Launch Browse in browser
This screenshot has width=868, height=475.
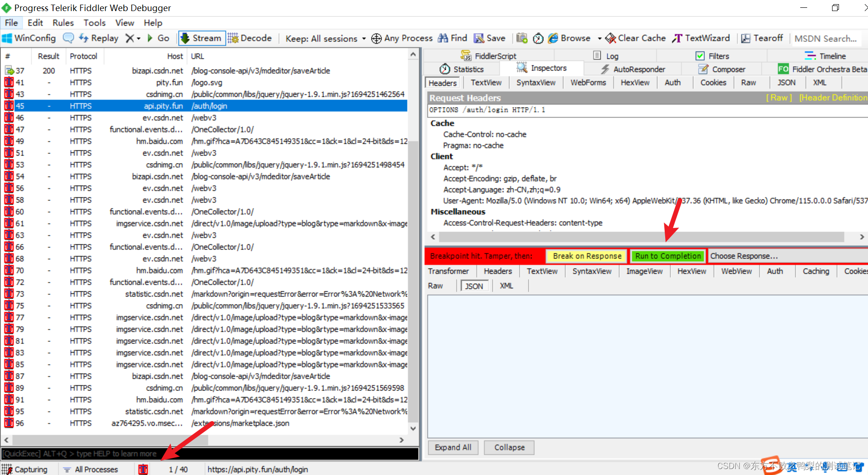coord(569,38)
